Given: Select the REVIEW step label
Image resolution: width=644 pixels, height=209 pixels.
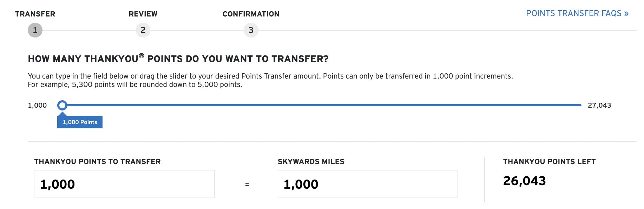Looking at the screenshot, I should click(x=143, y=14).
